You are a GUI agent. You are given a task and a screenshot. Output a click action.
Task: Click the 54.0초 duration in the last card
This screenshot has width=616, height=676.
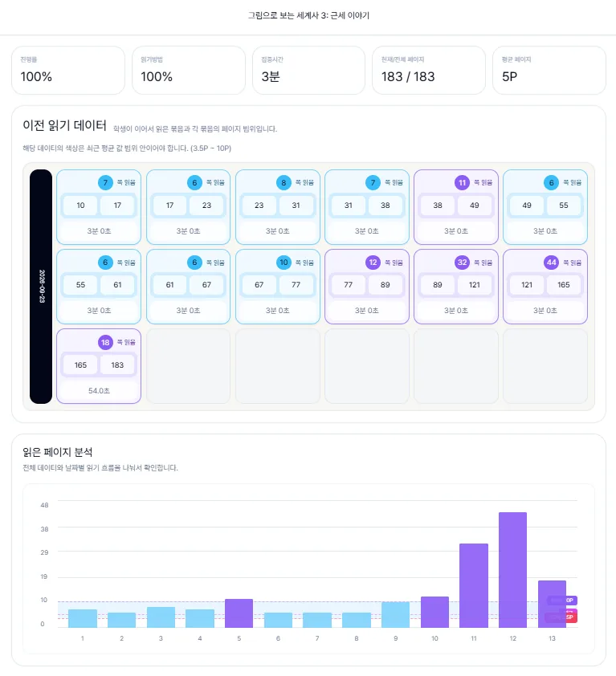click(x=99, y=391)
